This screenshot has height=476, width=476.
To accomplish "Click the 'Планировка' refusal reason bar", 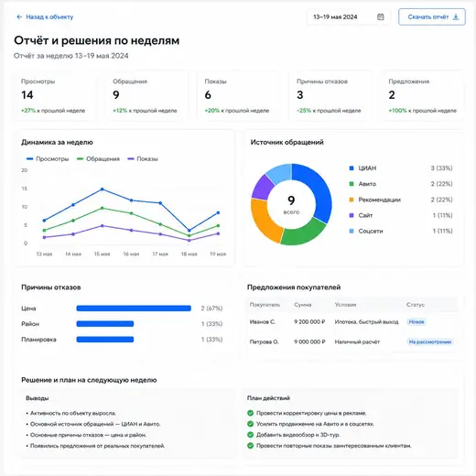I will coord(105,340).
